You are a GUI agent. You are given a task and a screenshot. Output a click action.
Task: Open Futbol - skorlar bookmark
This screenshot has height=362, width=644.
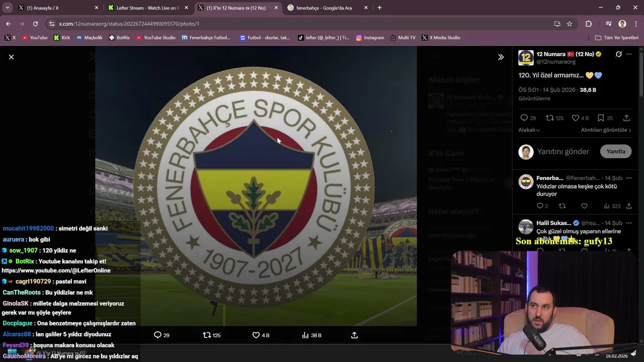[x=265, y=38]
